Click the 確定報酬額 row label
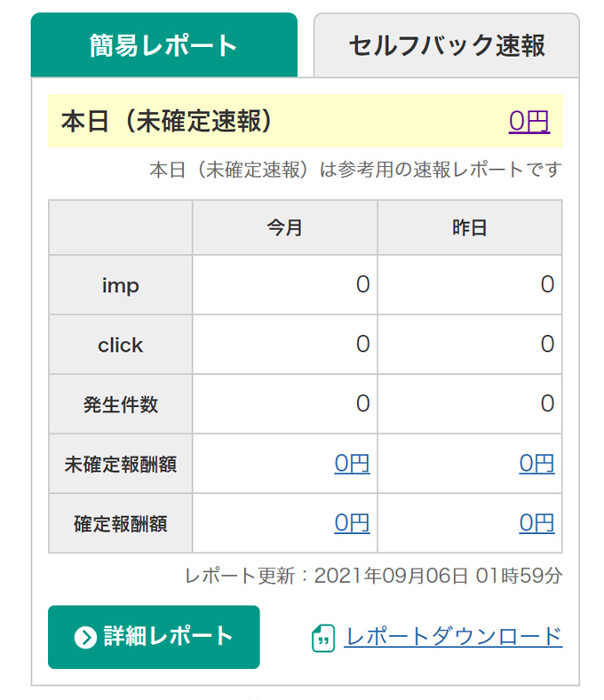Screen dimensions: 604x700 tap(121, 523)
